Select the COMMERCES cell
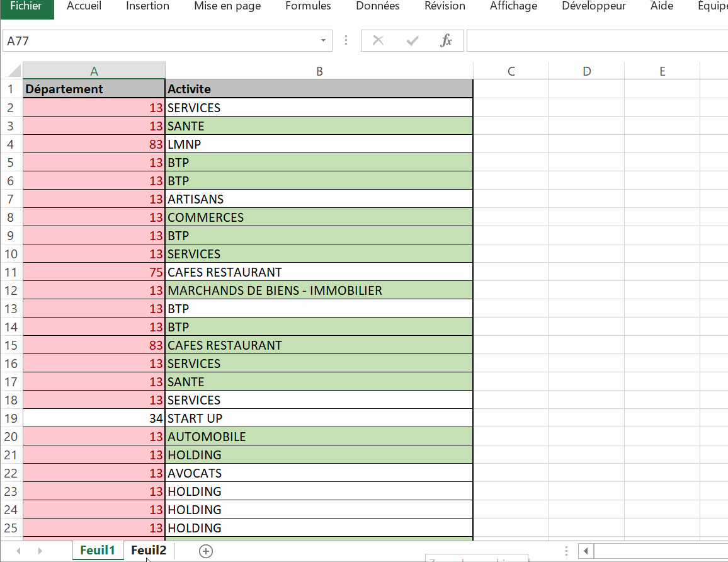Image resolution: width=728 pixels, height=562 pixels. point(319,217)
